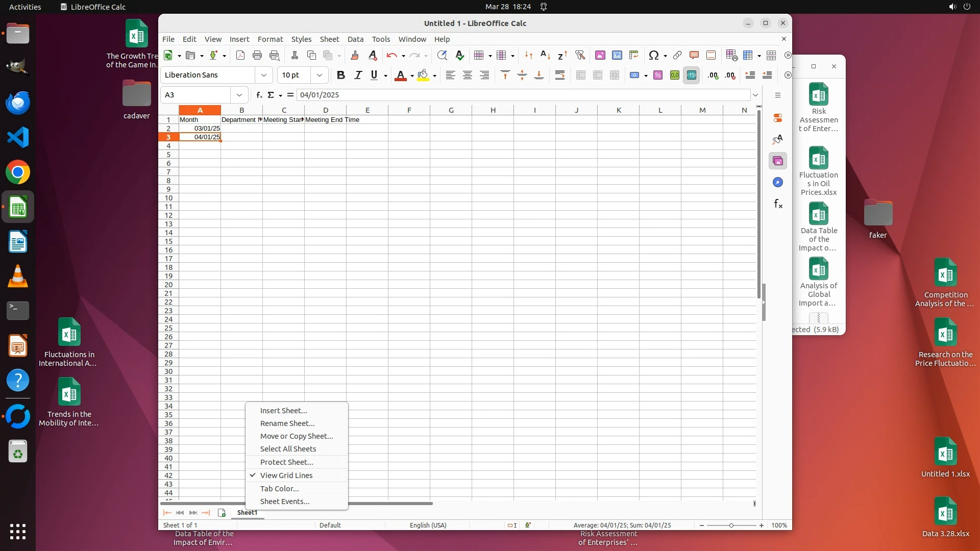Expand the font name dropdown
This screenshot has height=551, width=980.
(263, 75)
